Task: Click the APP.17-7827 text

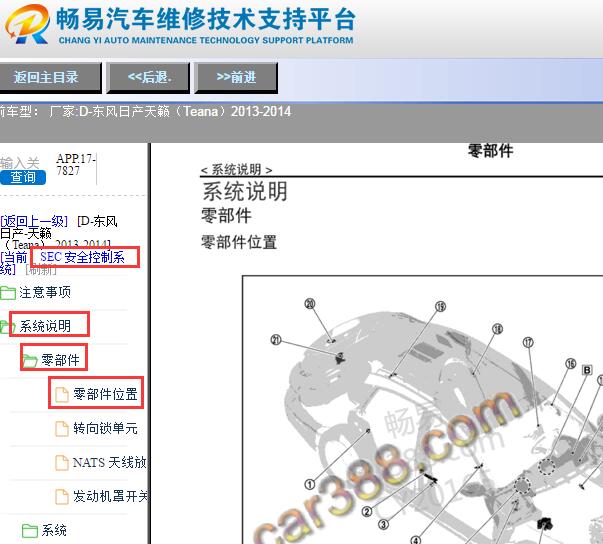Action: (x=76, y=164)
